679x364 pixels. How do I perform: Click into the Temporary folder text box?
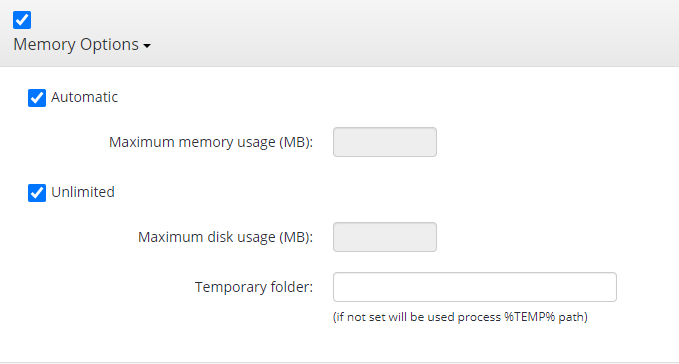475,287
